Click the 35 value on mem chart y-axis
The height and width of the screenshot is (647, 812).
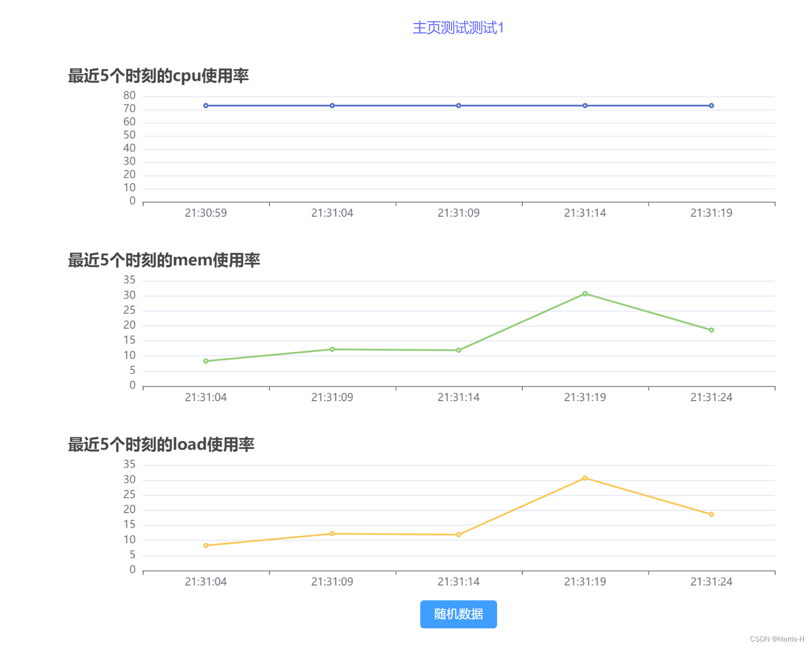(129, 280)
